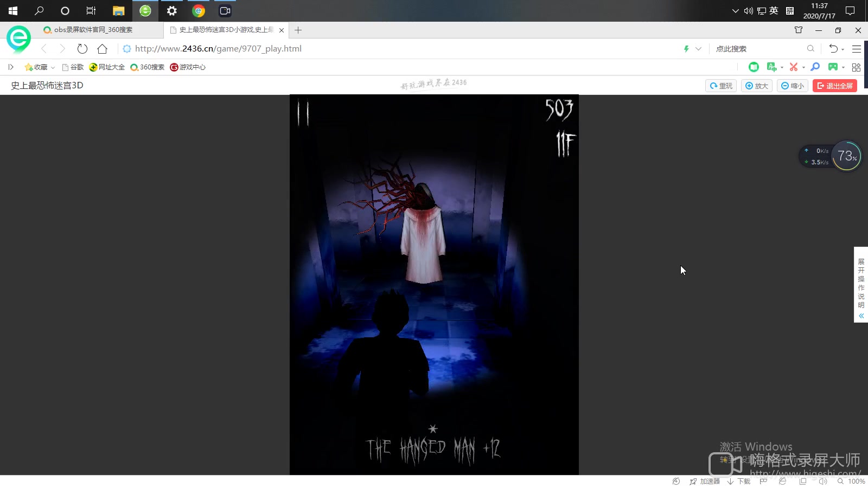Open the Windows notification center icon
This screenshot has width=868, height=488.
coord(850,11)
